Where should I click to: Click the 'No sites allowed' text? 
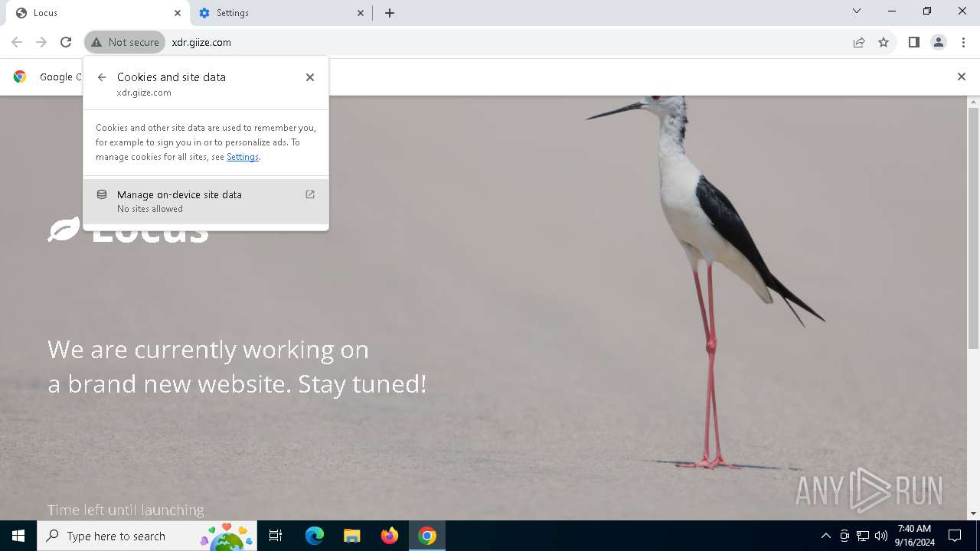point(150,209)
